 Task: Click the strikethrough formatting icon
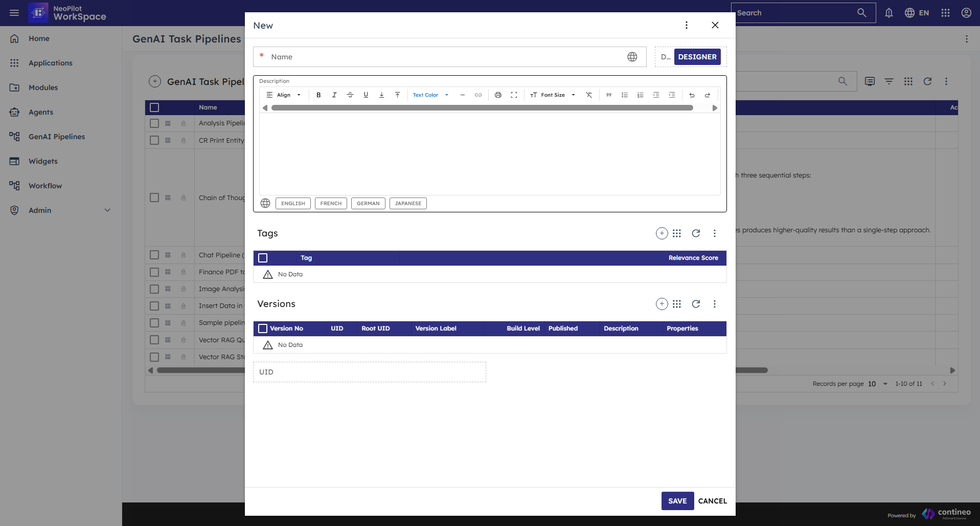pyautogui.click(x=350, y=95)
